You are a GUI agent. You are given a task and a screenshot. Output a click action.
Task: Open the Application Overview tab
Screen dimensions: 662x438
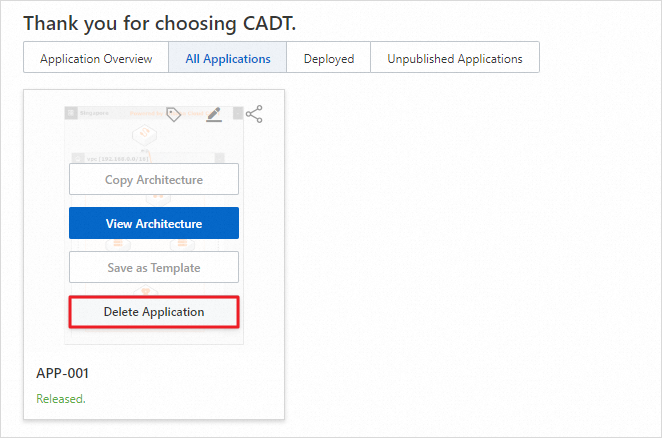(96, 58)
